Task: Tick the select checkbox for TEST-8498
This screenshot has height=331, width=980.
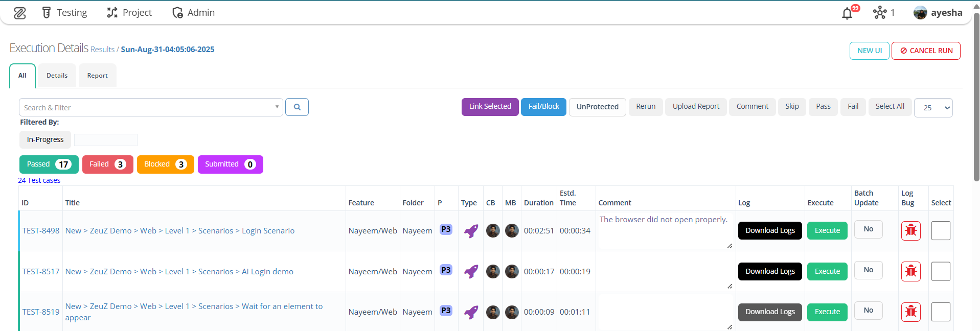Action: (940, 231)
